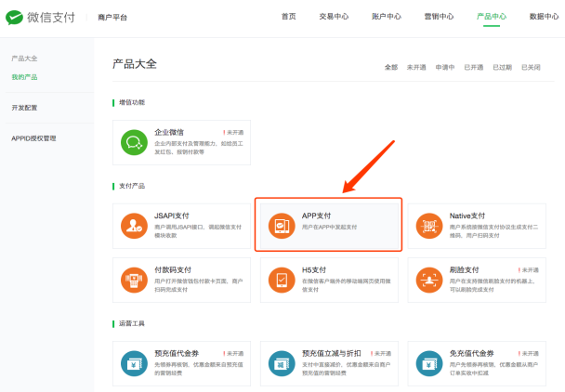Click 未开通 tag on 免充值代金券 card
This screenshot has width=565, height=392.
[x=529, y=354]
